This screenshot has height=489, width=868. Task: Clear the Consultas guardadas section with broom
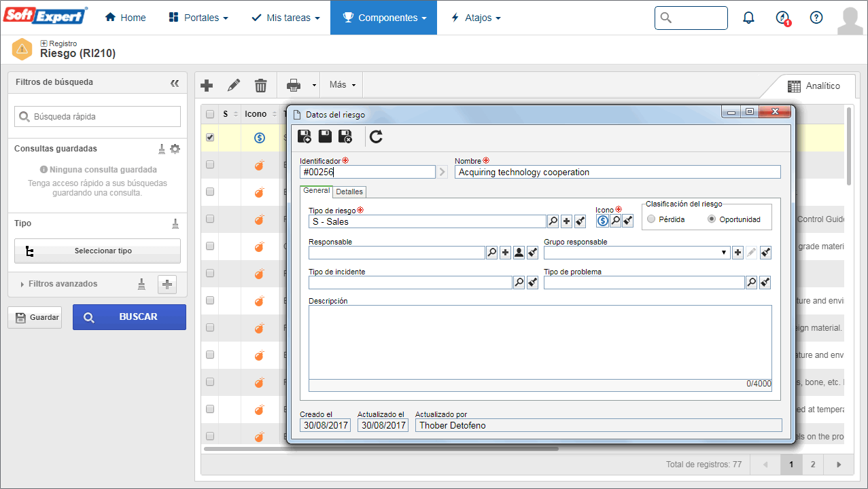pyautogui.click(x=162, y=149)
